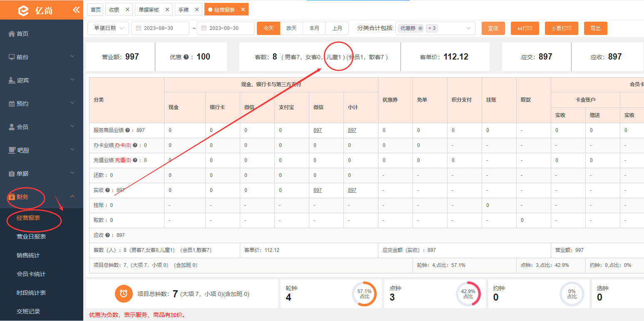Click the home icon beside 首页

coord(12,34)
